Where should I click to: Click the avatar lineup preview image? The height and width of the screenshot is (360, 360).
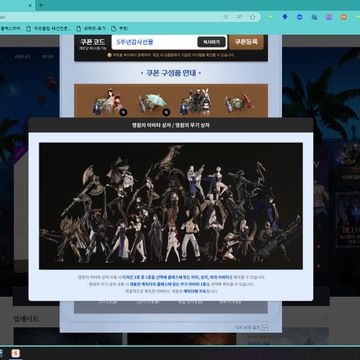coord(171,206)
